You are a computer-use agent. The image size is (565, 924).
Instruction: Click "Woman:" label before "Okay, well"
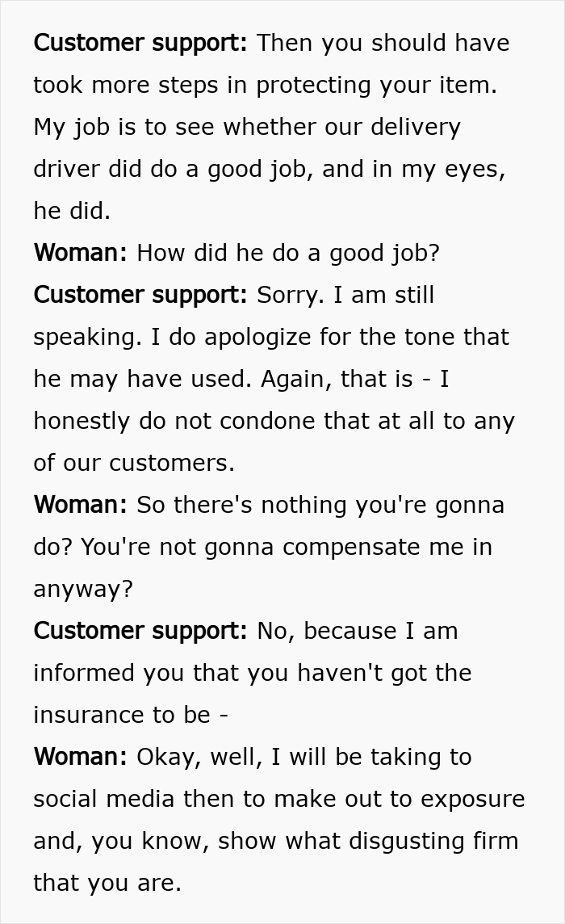pos(80,757)
